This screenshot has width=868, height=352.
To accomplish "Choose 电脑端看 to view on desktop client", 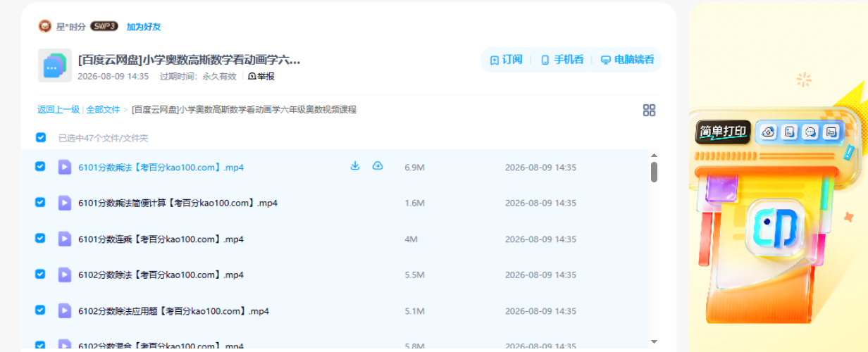I will click(x=627, y=60).
